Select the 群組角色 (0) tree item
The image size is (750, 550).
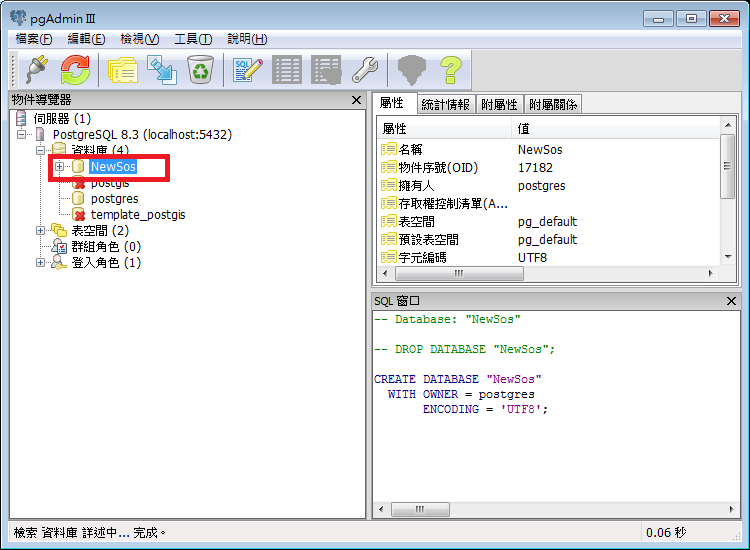click(106, 246)
